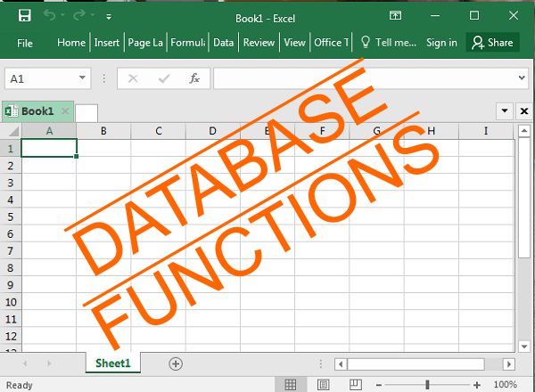The height and width of the screenshot is (392, 535).
Task: Click the new blank tab button beside Book1
Action: click(x=86, y=113)
